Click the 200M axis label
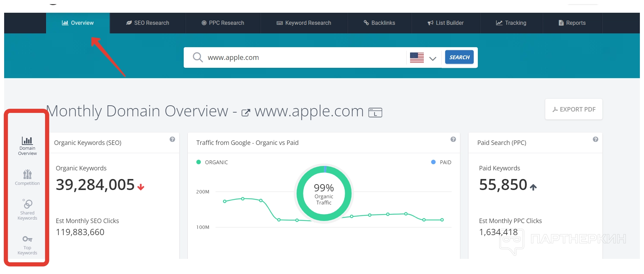Viewport: 644px width, 274px height. 203,192
